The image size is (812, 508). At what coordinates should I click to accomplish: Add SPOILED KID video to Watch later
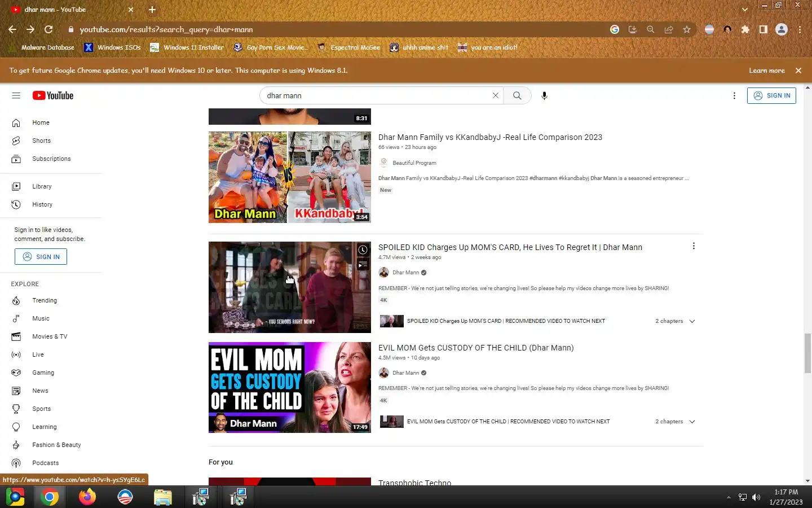click(x=363, y=249)
